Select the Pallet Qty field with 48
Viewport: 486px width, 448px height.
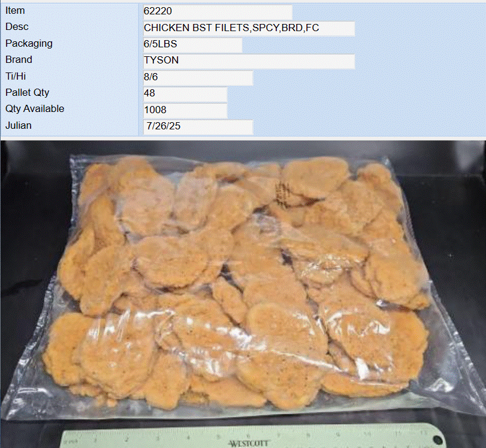point(185,94)
